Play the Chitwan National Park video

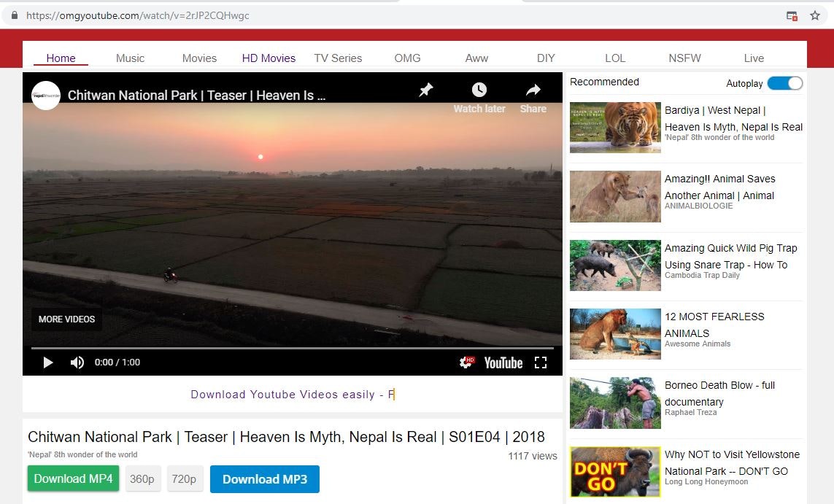[47, 362]
